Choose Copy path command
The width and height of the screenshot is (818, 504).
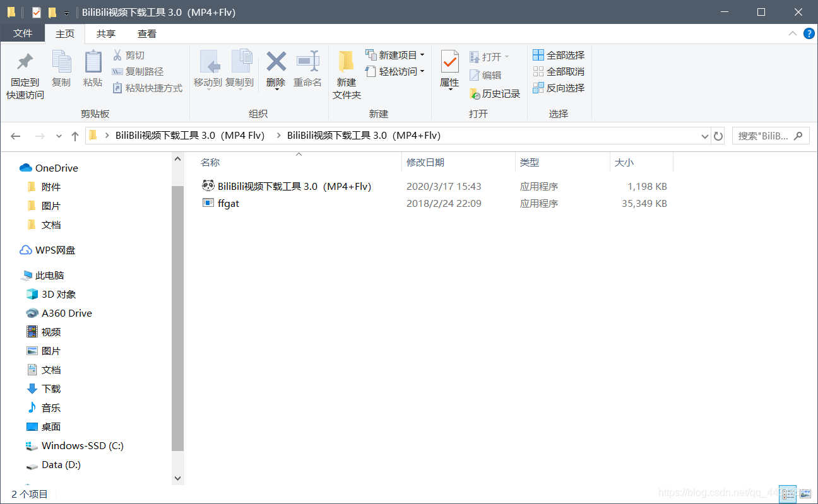[138, 72]
